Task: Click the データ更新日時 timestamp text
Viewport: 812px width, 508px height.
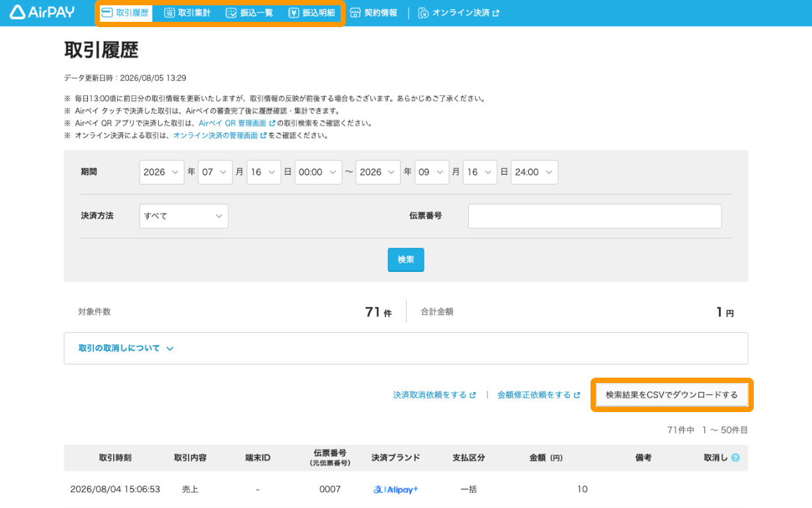Action: pos(125,78)
